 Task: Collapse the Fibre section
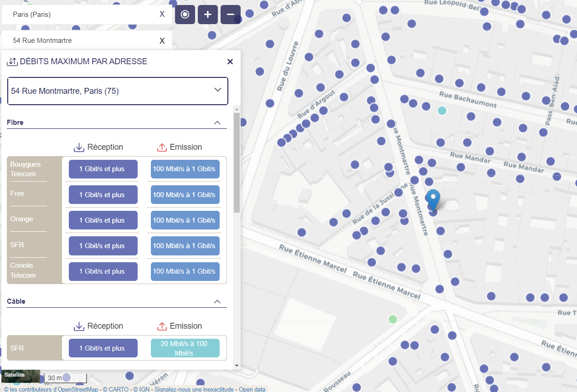click(x=217, y=122)
